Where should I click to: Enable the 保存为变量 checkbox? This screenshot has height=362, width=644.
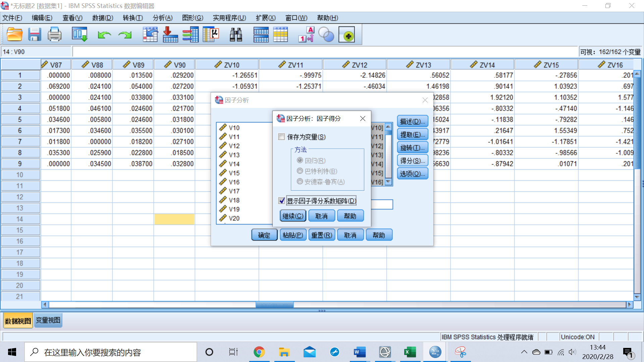282,137
